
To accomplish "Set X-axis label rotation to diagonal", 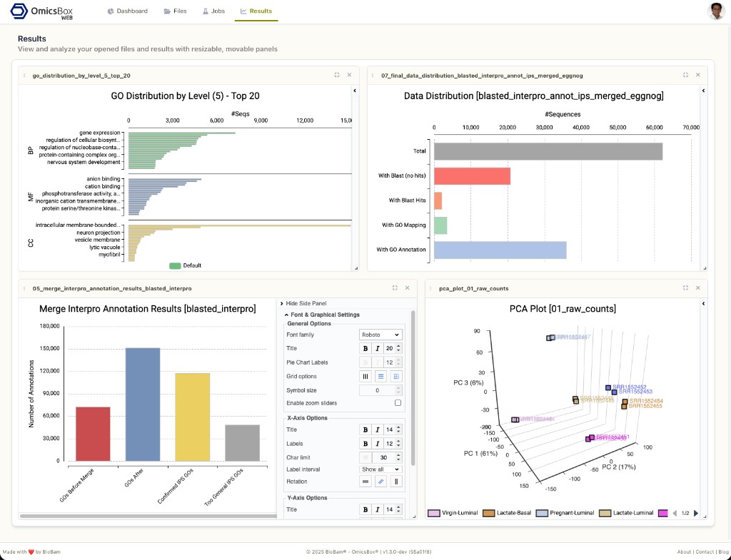I will pos(381,482).
